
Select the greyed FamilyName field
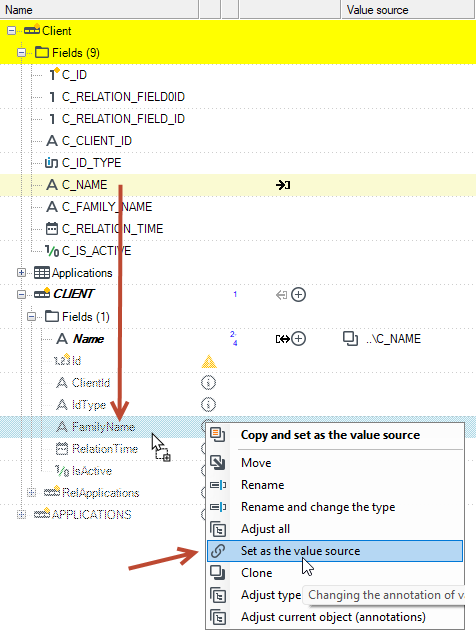103,427
